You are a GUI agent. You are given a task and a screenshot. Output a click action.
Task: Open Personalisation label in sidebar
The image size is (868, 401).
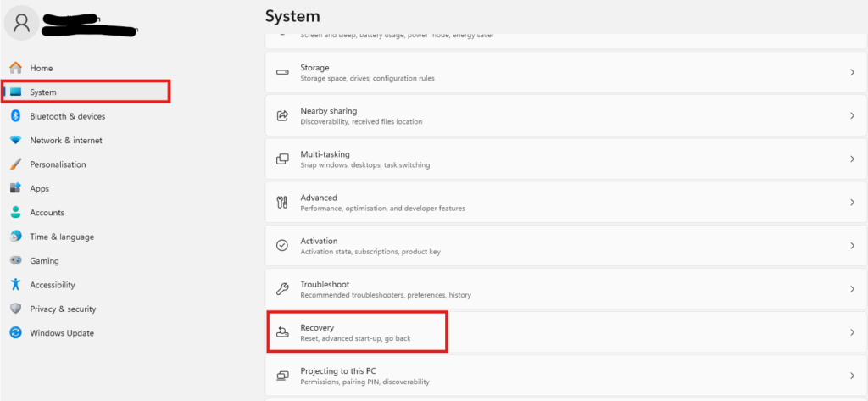point(58,164)
